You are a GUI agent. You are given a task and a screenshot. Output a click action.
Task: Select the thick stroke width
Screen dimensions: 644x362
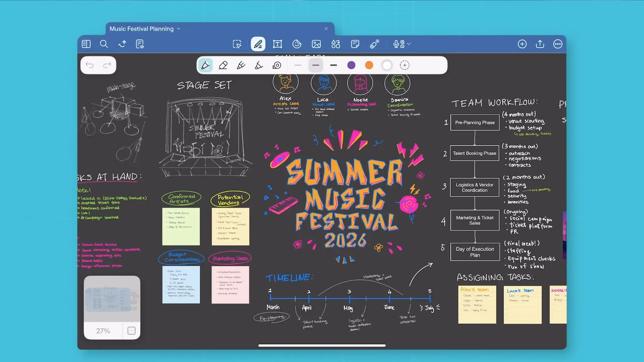click(x=333, y=65)
